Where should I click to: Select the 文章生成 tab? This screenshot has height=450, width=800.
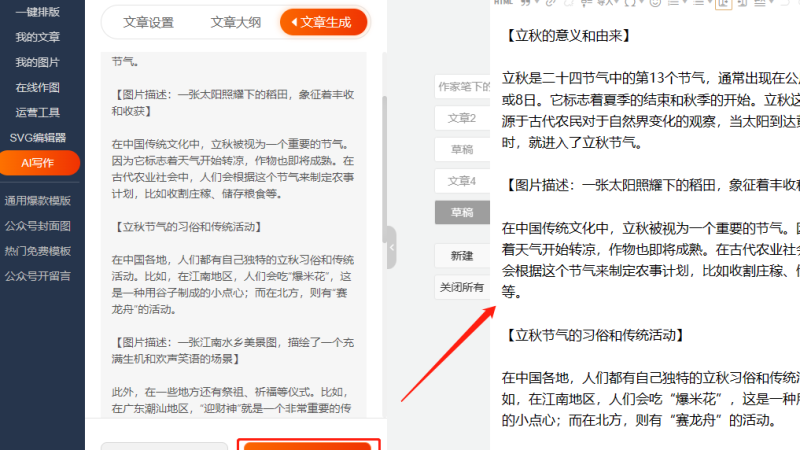point(323,21)
